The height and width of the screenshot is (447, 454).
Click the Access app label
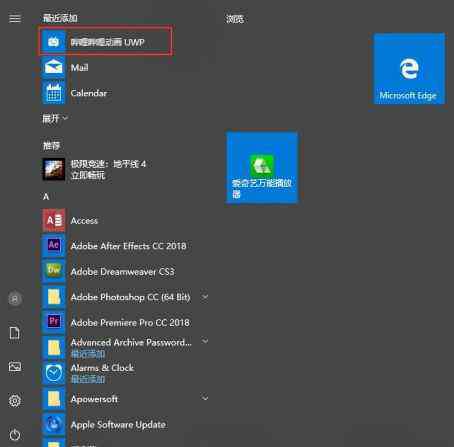click(x=84, y=221)
